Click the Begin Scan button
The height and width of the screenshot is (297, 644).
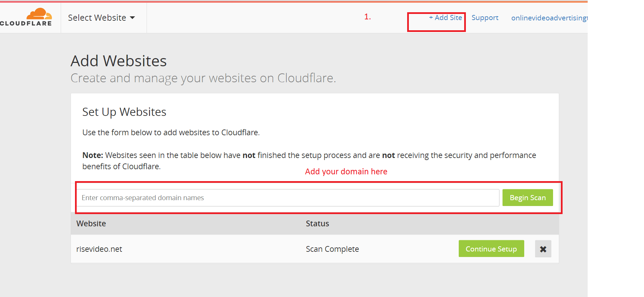coord(528,198)
